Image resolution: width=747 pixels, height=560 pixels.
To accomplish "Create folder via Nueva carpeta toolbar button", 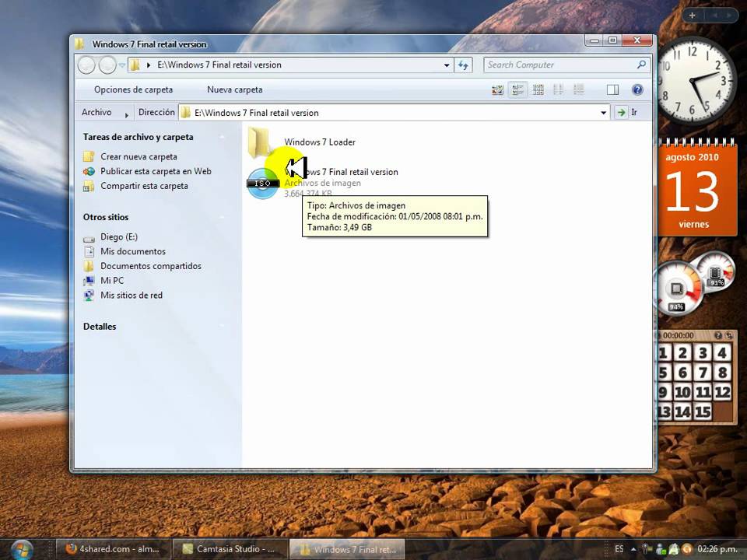I will 234,89.
